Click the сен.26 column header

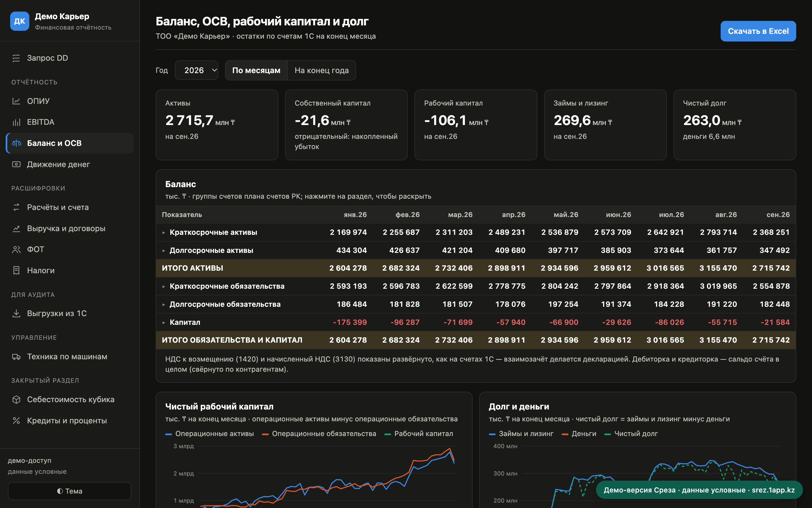[x=778, y=215]
